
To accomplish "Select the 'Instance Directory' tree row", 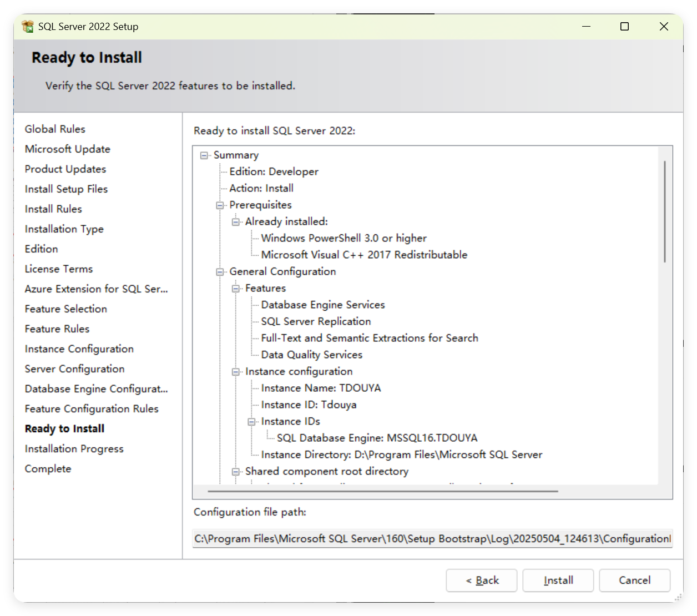I will click(402, 455).
